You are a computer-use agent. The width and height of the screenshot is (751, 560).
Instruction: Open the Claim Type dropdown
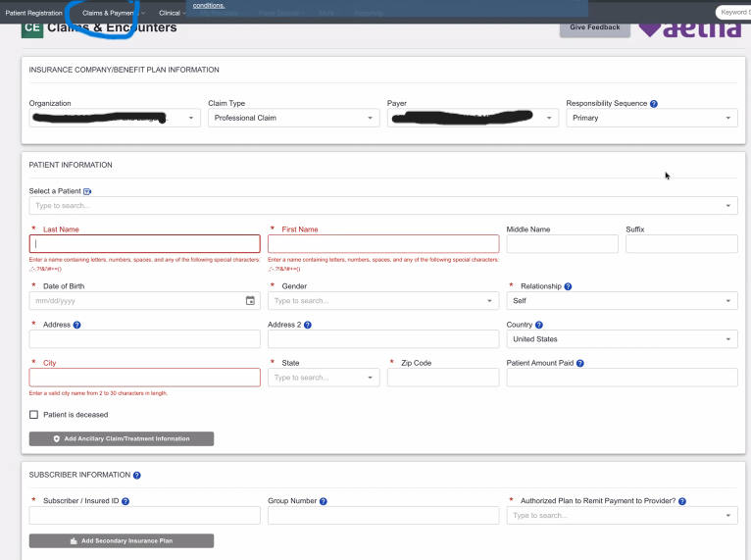coord(291,118)
